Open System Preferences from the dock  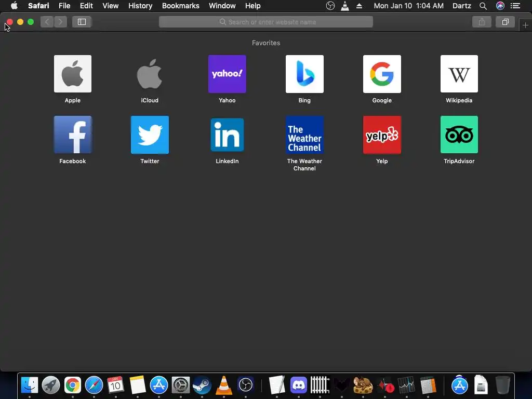180,385
